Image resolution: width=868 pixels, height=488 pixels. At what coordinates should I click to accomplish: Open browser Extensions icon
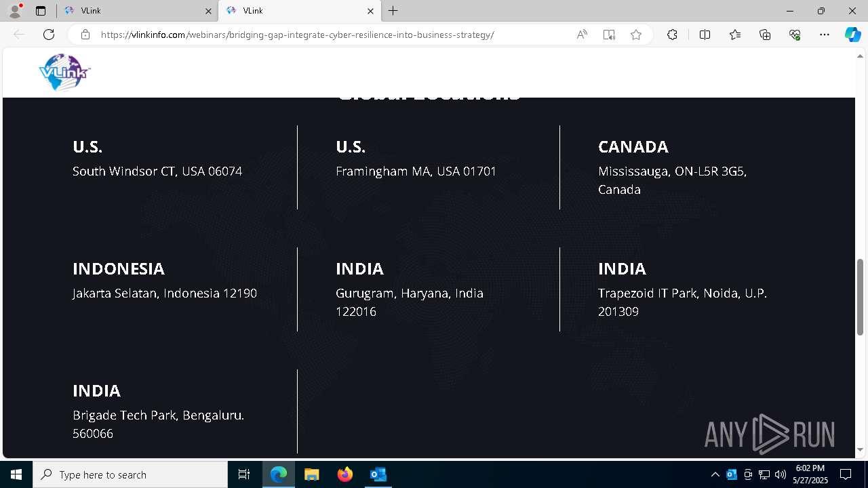pyautogui.click(x=672, y=35)
